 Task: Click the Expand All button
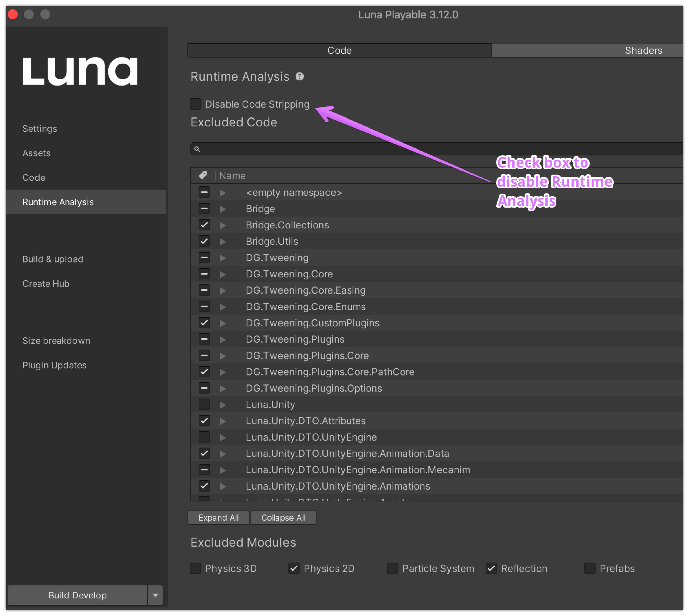(219, 517)
